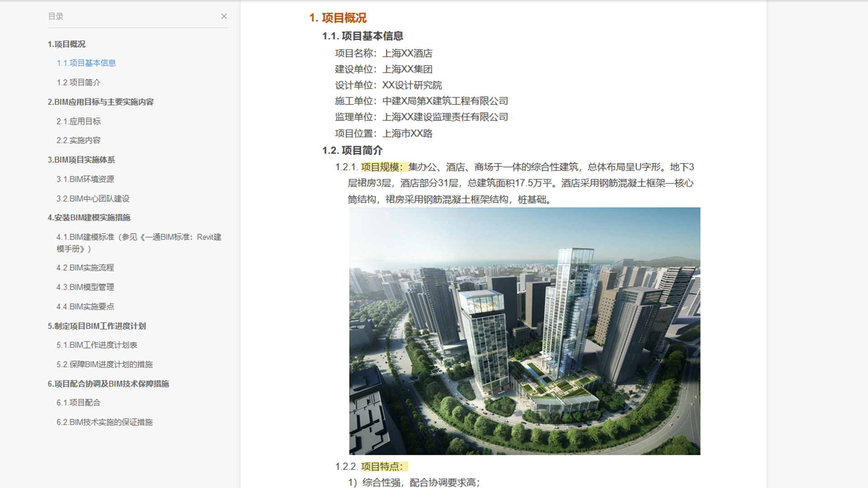Click the line 建设单位：上海XX集团
Viewport: 868px width, 488px height.
383,70
